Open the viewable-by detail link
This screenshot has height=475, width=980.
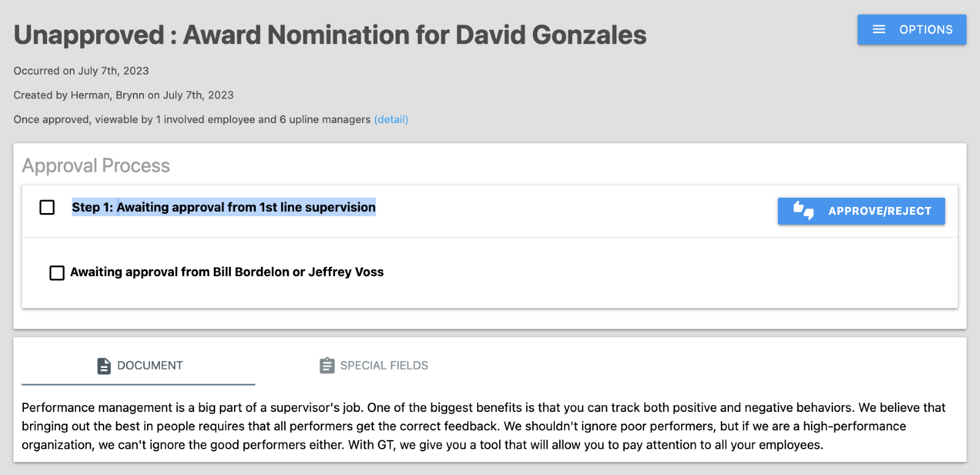click(x=391, y=119)
